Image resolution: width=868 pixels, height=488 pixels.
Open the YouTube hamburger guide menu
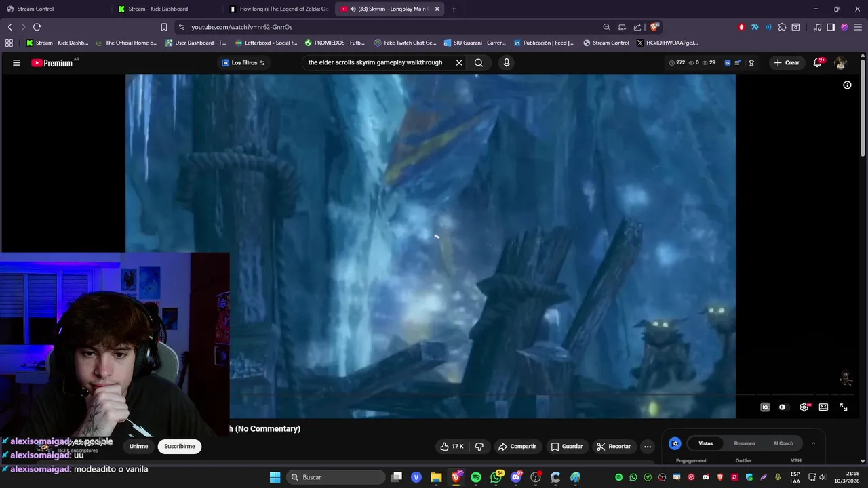(16, 62)
